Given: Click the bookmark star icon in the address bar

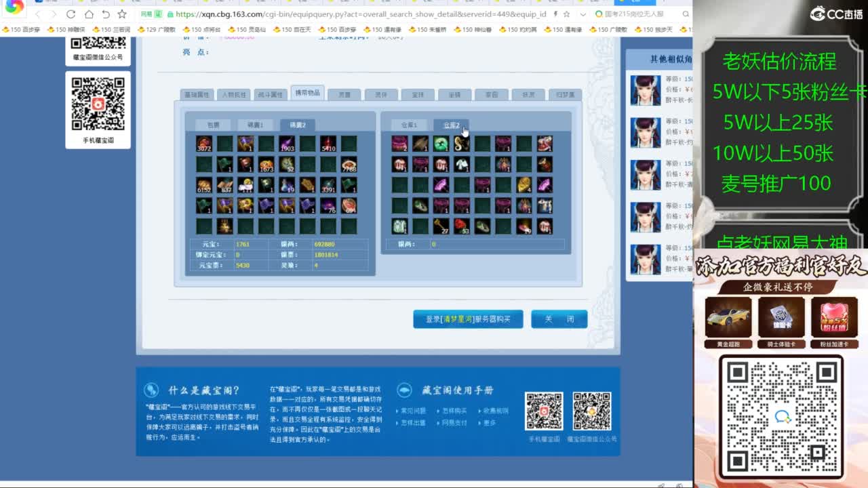Looking at the screenshot, I should pyautogui.click(x=122, y=14).
